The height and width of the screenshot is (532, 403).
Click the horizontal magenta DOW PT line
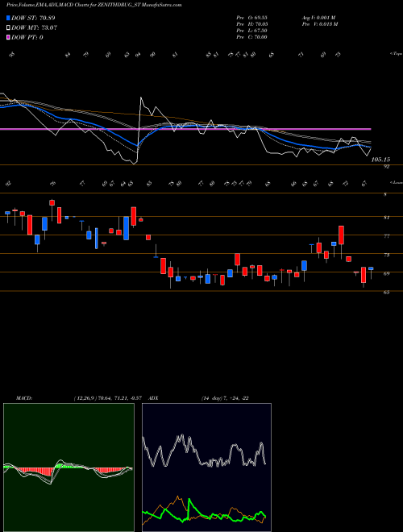185,129
